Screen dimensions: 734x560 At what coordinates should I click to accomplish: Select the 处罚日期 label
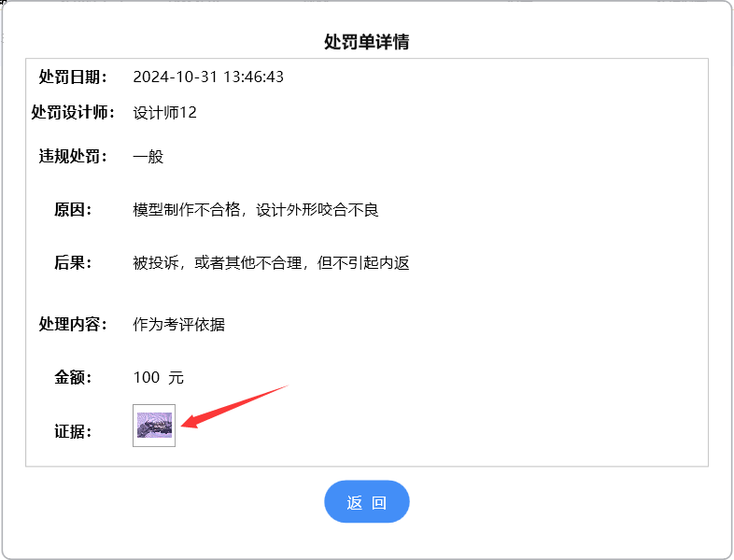pos(73,77)
